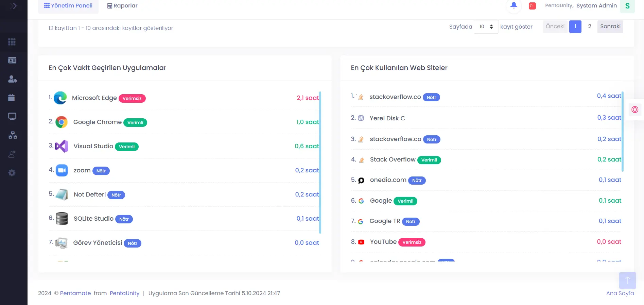Expand the collapsed sidebar with chevron
Screen dimensions: 644x305
click(14, 6)
